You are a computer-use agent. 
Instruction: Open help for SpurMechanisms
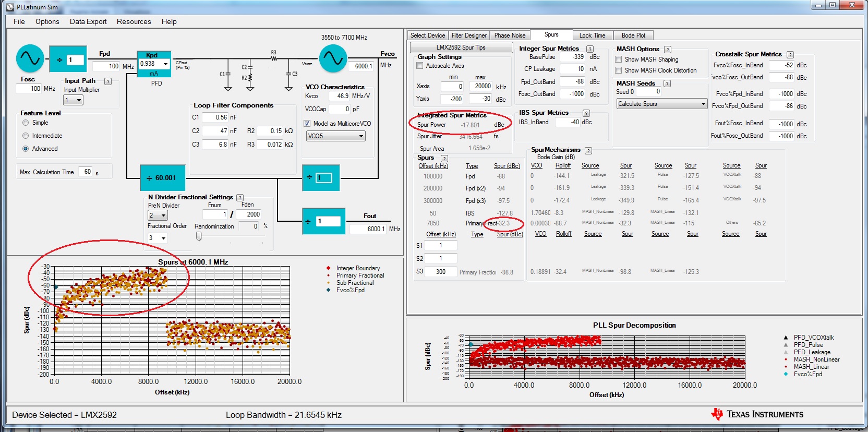[x=588, y=151]
